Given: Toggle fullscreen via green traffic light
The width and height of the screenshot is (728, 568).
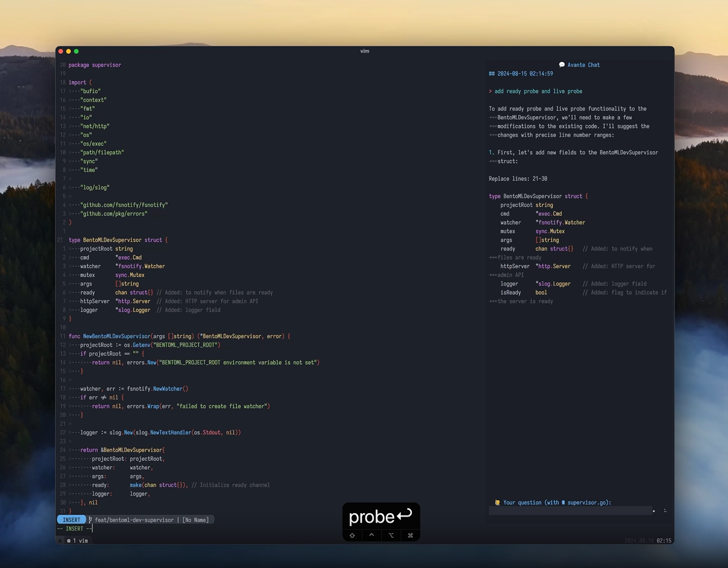Looking at the screenshot, I should tap(76, 51).
